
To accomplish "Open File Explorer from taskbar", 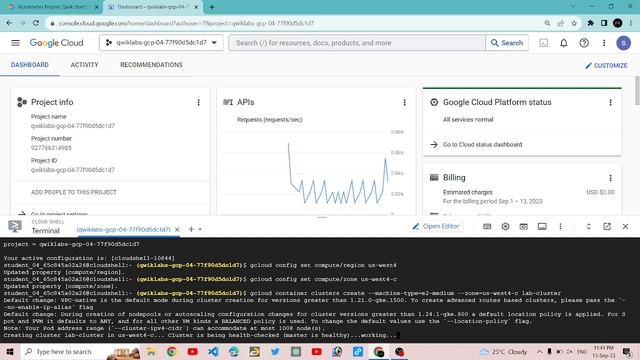I will [x=151, y=351].
